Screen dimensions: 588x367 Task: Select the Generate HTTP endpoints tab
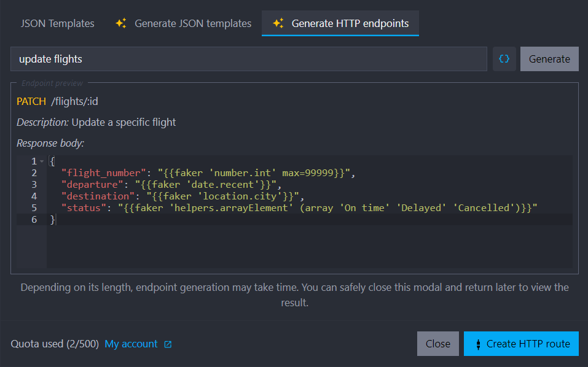(350, 23)
